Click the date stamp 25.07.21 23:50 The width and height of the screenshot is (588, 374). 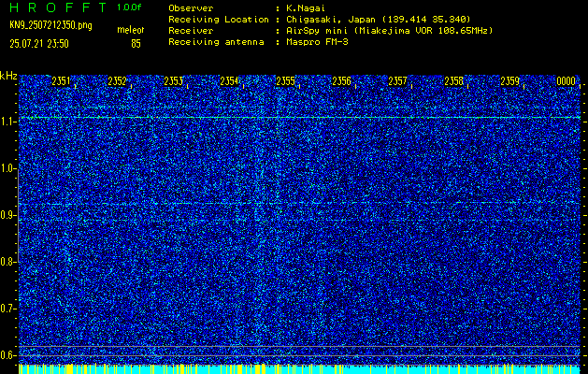point(39,44)
